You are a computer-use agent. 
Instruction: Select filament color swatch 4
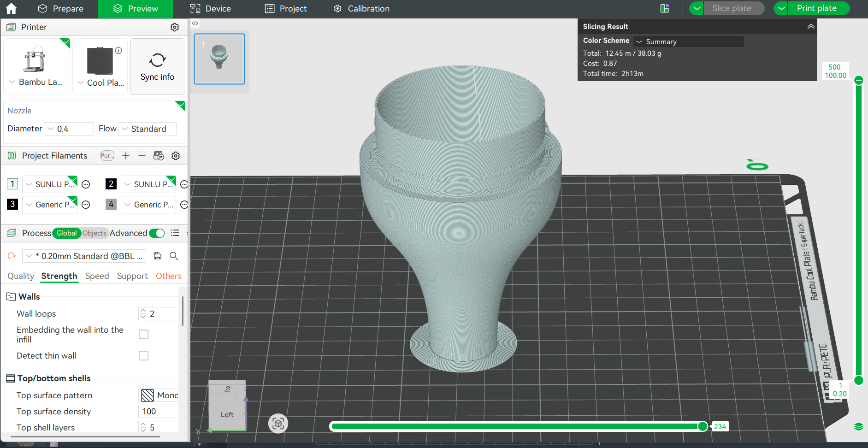tap(111, 204)
